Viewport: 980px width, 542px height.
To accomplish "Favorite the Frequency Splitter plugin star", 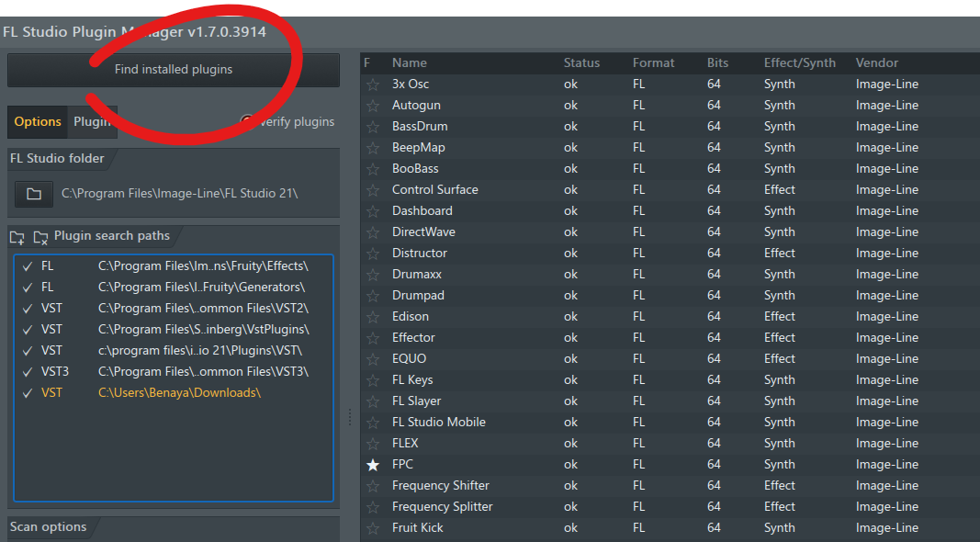I will tap(373, 507).
